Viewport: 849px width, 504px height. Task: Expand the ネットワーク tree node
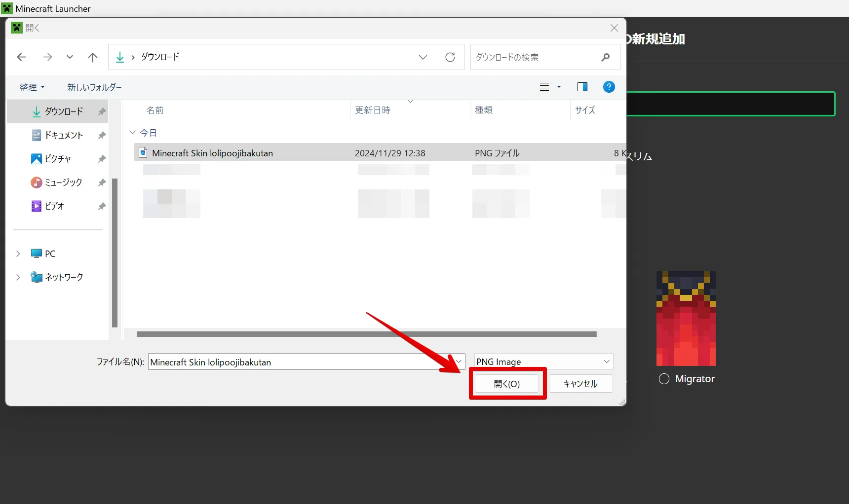pos(18,277)
